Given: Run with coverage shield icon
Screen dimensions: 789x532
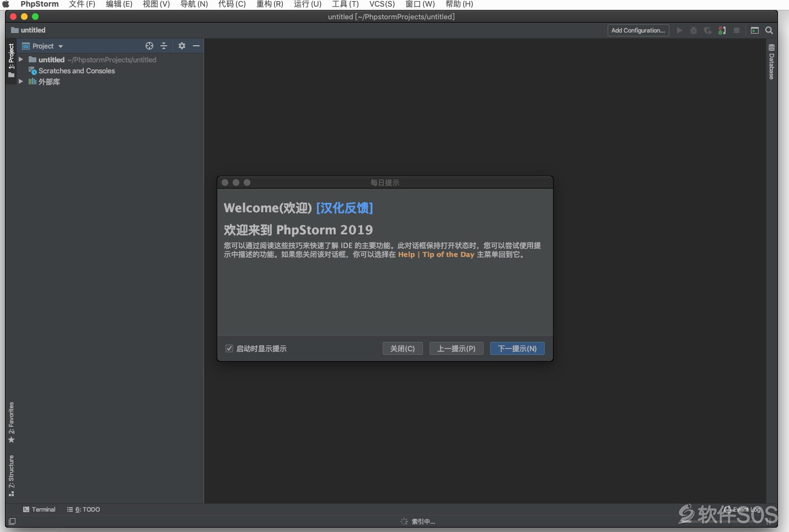Looking at the screenshot, I should 708,30.
